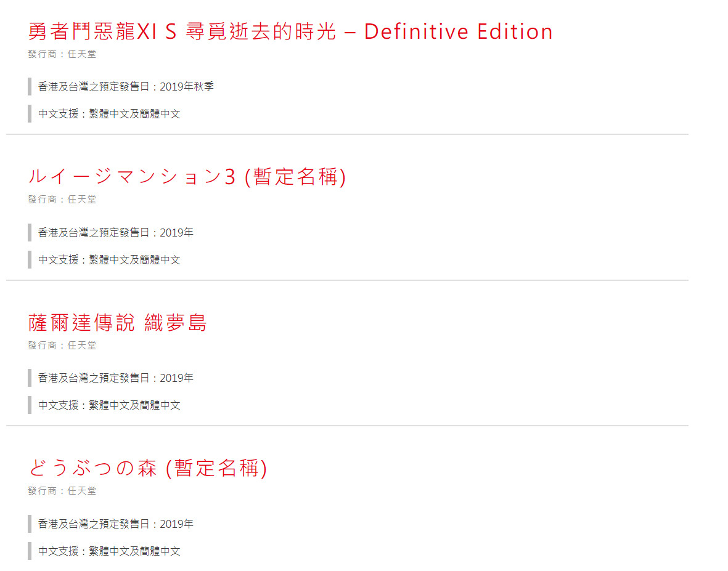Image resolution: width=728 pixels, height=571 pixels.
Task: Open the 勇者鬥惡龍XI S Definitive Edition title
Action: pyautogui.click(x=290, y=31)
